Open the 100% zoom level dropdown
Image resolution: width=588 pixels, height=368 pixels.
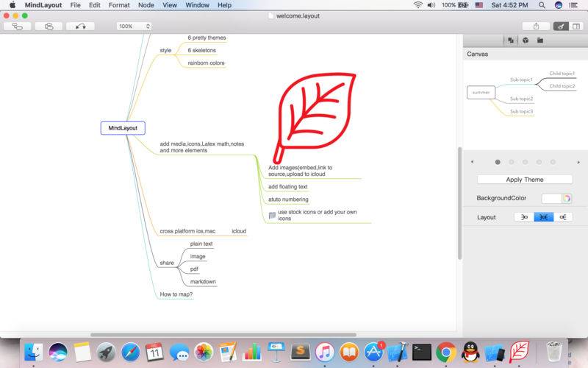(x=134, y=26)
